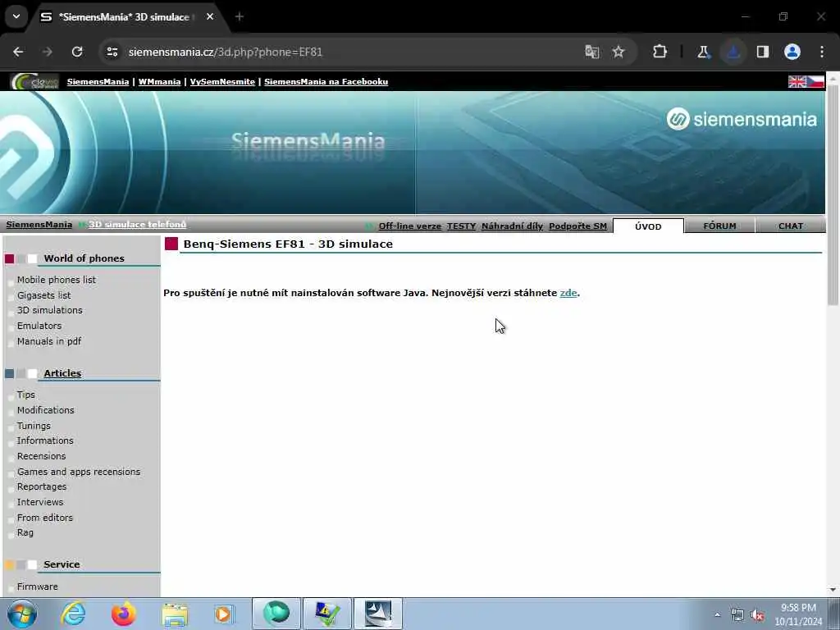Open 3D simulations in sidebar
The width and height of the screenshot is (840, 630).
click(x=50, y=310)
